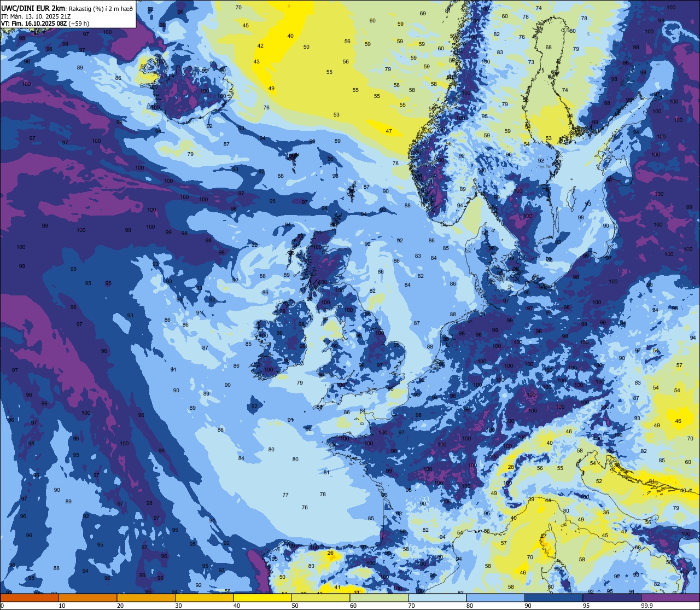Click the purple legend swatch above 99.9
Image resolution: width=700 pixels, height=610 pixels.
tap(670, 597)
